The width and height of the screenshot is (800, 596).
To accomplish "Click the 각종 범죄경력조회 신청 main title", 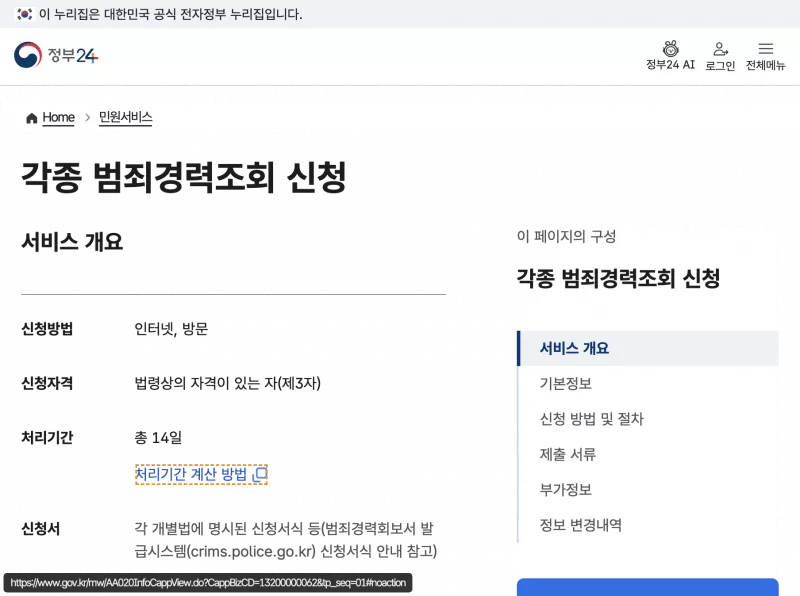I will [184, 177].
